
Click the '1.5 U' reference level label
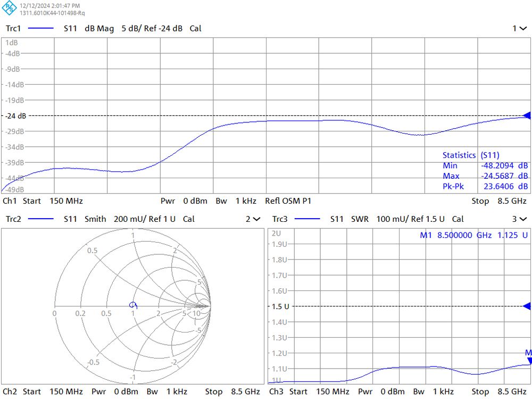[x=280, y=306]
